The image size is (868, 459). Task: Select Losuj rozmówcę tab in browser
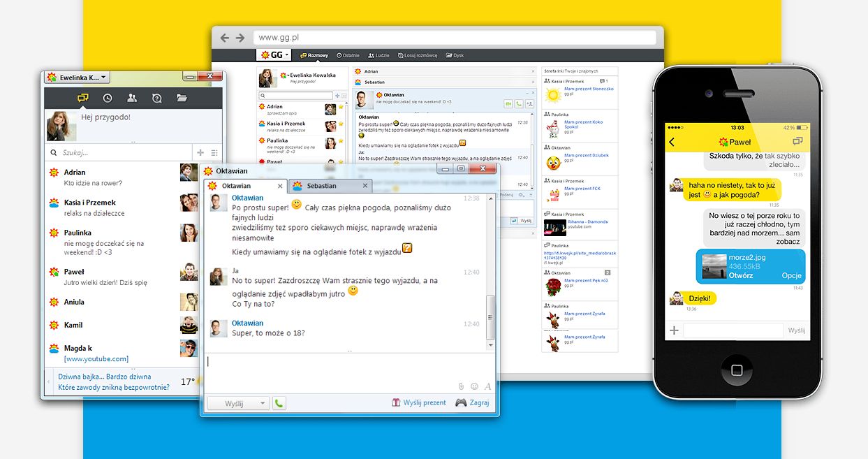[418, 55]
